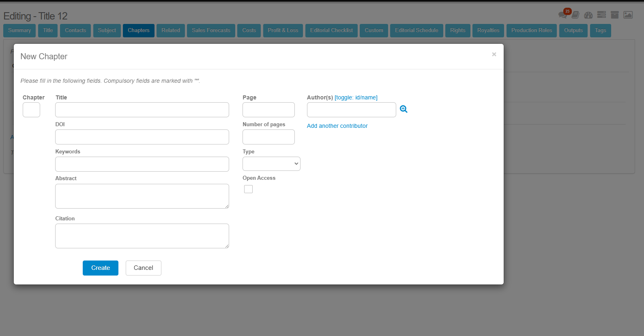
Task: Open the image gallery icon
Action: 628,15
